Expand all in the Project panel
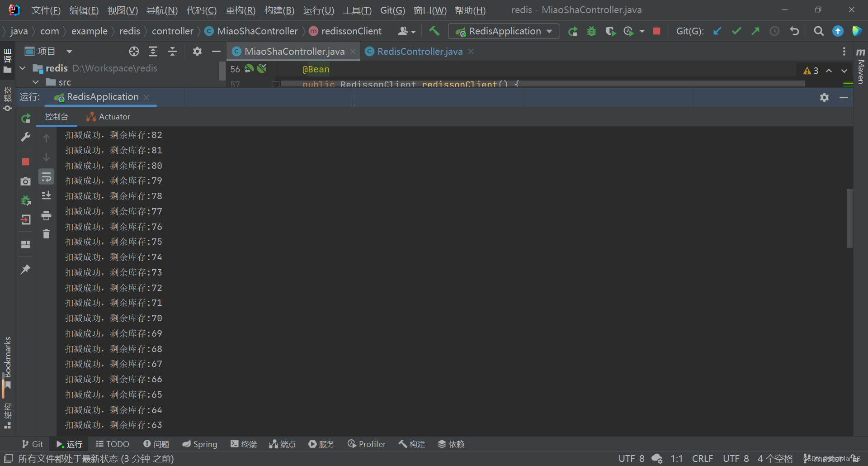 pyautogui.click(x=153, y=52)
